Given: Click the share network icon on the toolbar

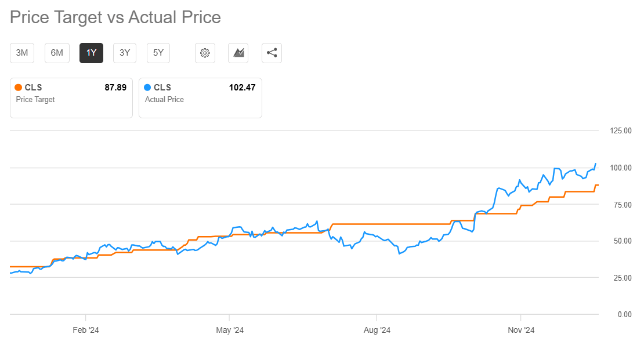Looking at the screenshot, I should coord(272,53).
